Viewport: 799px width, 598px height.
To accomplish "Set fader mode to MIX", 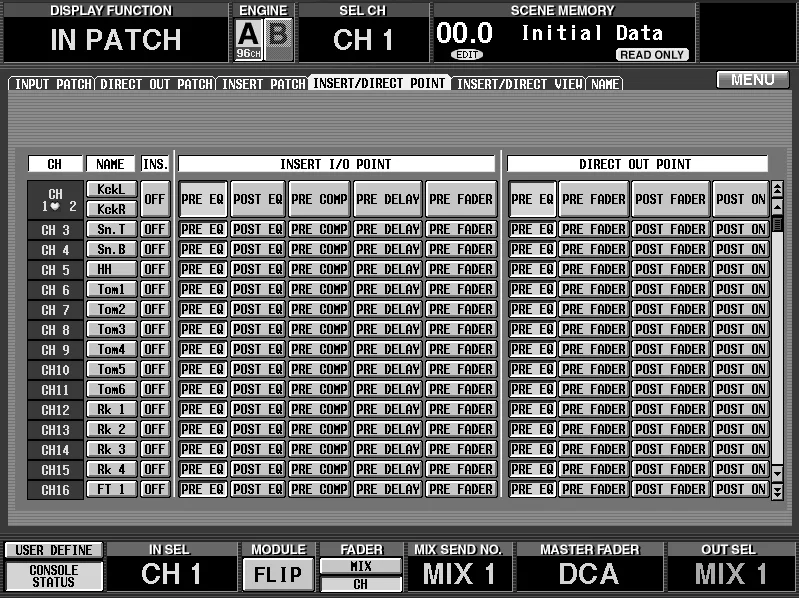I will point(361,566).
